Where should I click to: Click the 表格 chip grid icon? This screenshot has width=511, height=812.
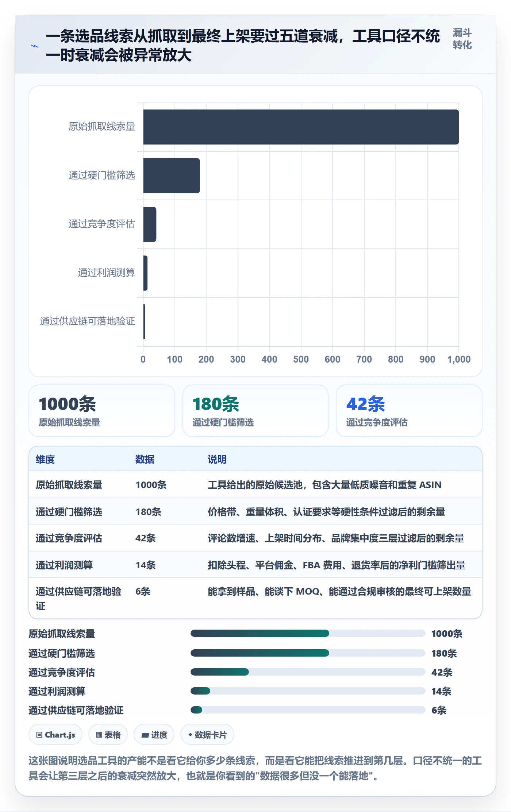pyautogui.click(x=99, y=735)
